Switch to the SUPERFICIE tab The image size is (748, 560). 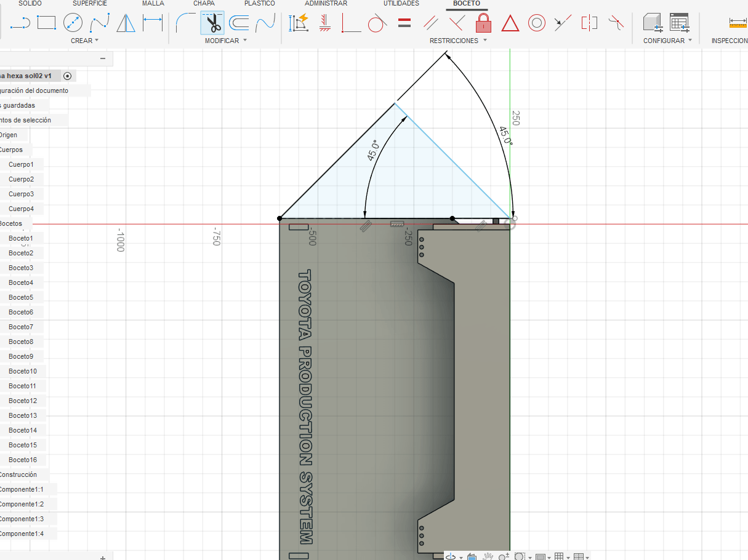point(90,4)
